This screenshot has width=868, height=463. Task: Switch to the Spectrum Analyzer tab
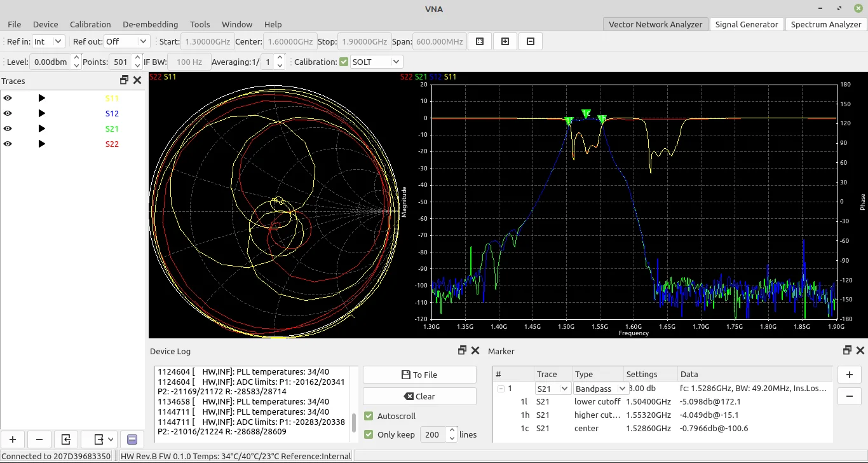826,24
